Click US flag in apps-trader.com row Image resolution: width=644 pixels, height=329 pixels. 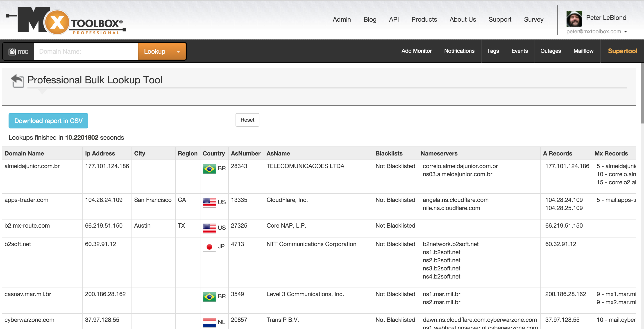click(209, 203)
